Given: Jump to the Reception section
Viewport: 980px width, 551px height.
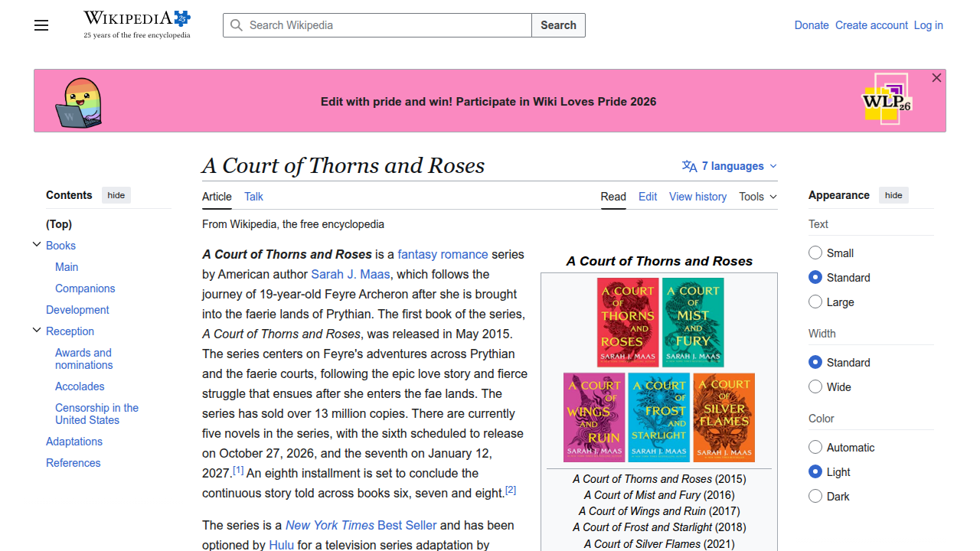Looking at the screenshot, I should click(70, 331).
